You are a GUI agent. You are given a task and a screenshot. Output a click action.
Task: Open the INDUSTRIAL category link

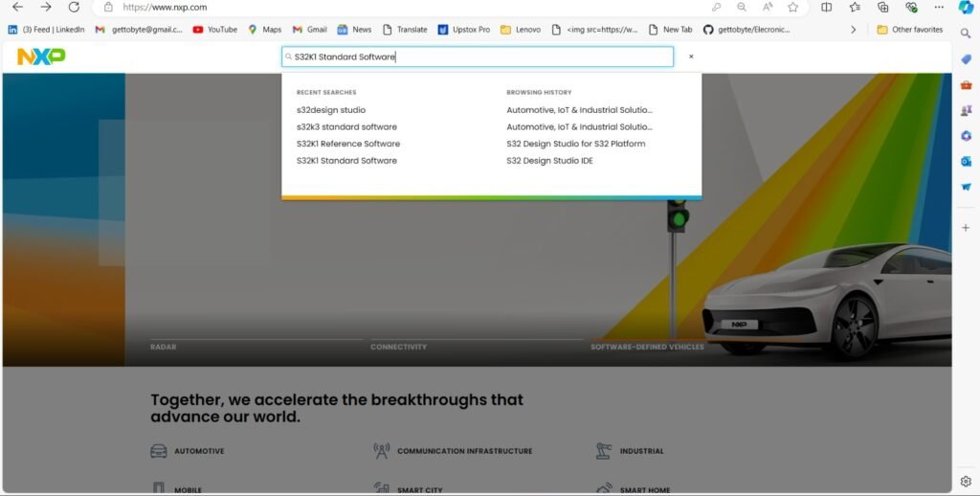(x=642, y=451)
